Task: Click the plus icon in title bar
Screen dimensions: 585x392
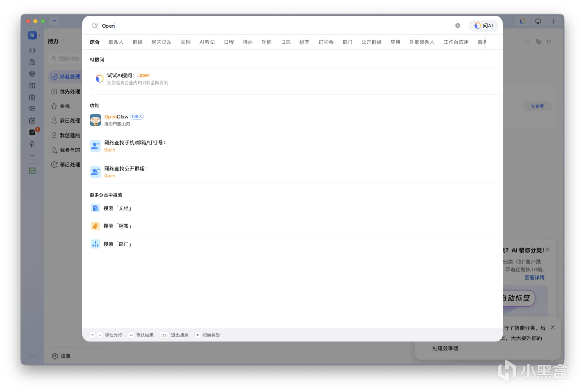Action: tap(554, 21)
